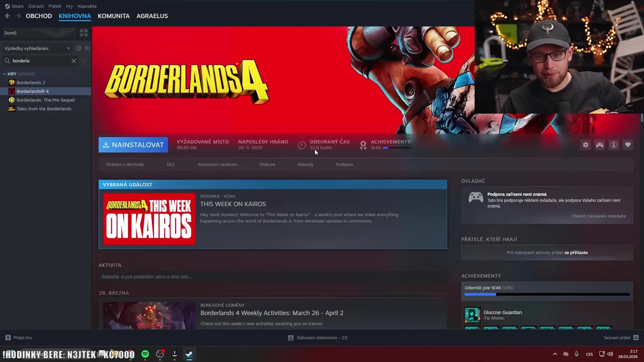
Task: Open Steam from the taskbar
Action: [x=189, y=354]
